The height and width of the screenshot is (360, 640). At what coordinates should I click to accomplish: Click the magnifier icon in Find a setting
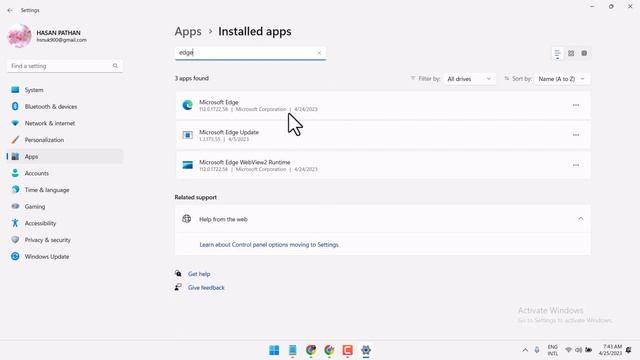coord(115,66)
